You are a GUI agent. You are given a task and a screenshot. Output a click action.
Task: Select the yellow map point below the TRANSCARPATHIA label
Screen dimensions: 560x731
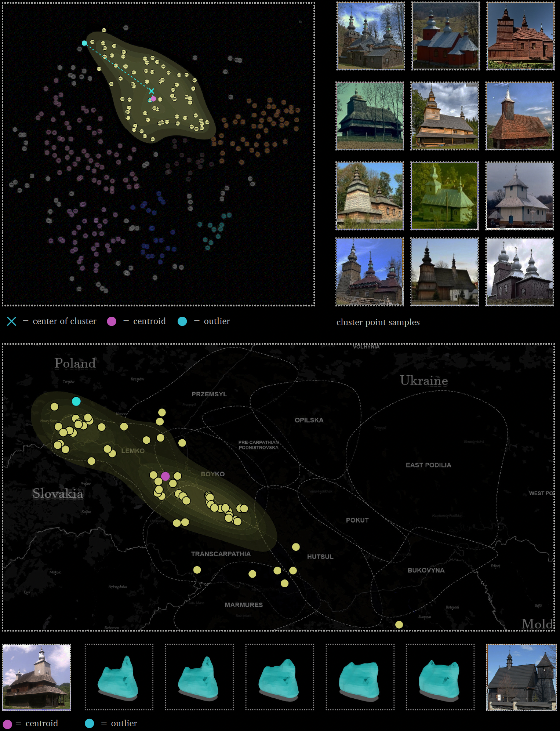[197, 570]
